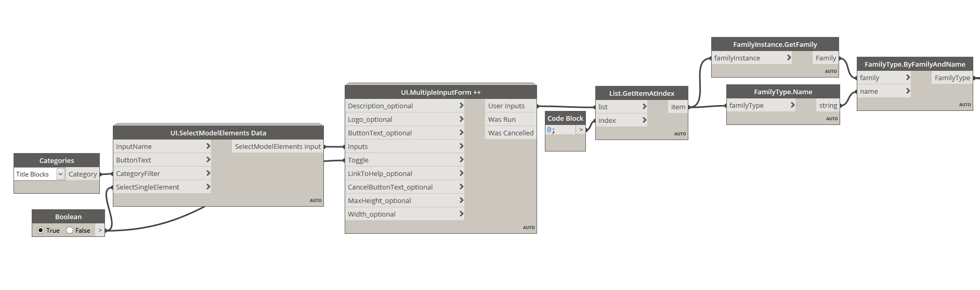Click the Logo_optional input chevron

tap(461, 119)
